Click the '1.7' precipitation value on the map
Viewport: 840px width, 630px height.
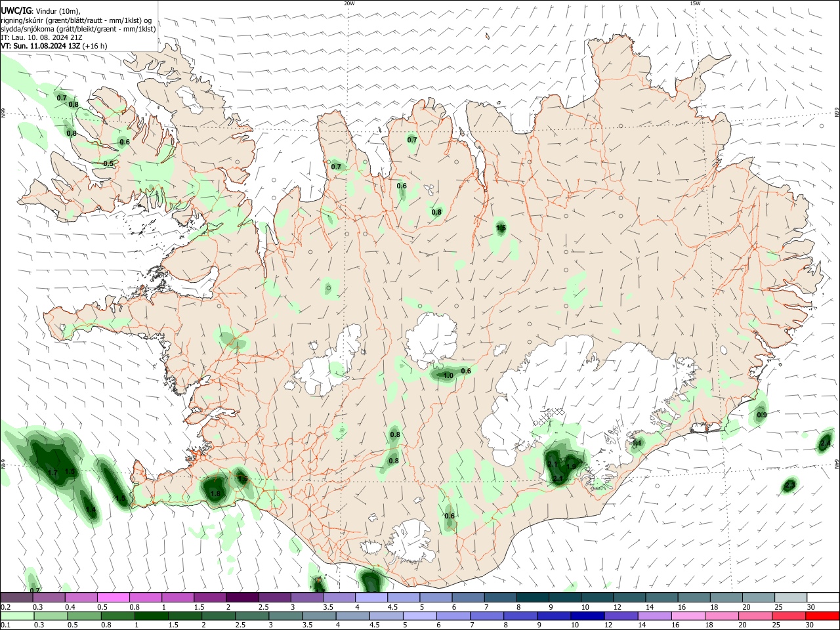click(53, 472)
